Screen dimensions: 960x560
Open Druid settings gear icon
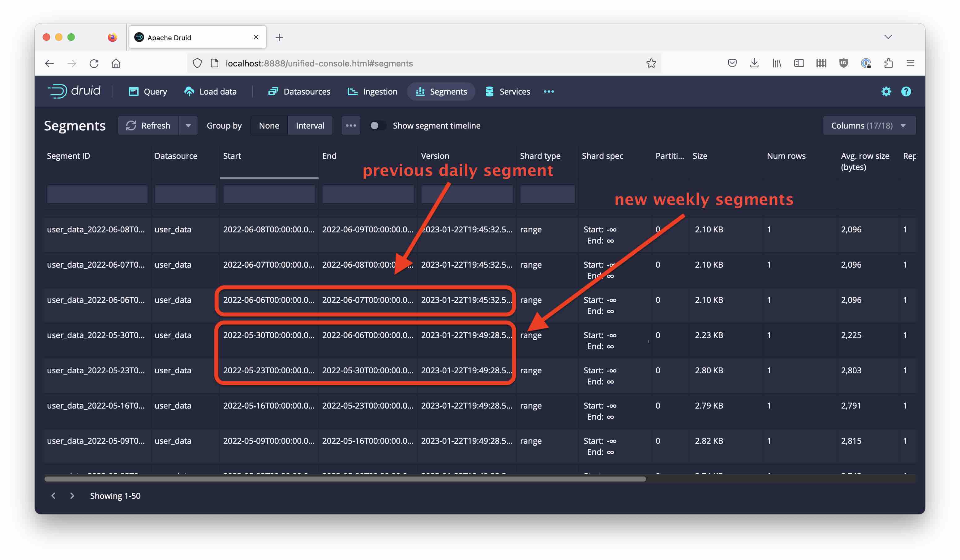(x=886, y=91)
